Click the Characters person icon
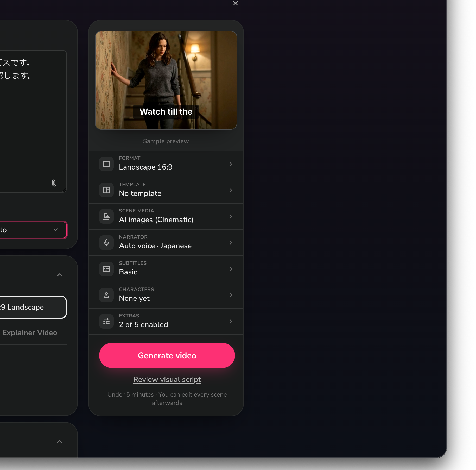Image resolution: width=476 pixels, height=470 pixels. (106, 295)
